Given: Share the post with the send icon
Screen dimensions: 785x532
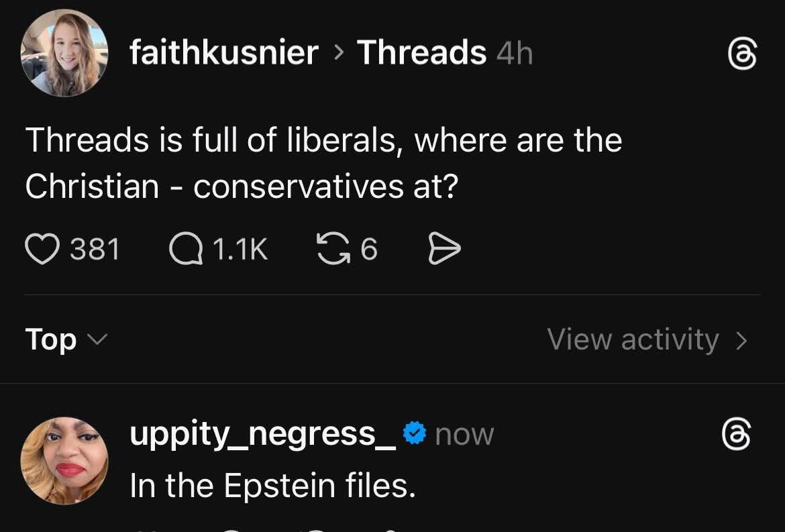Looking at the screenshot, I should click(444, 250).
